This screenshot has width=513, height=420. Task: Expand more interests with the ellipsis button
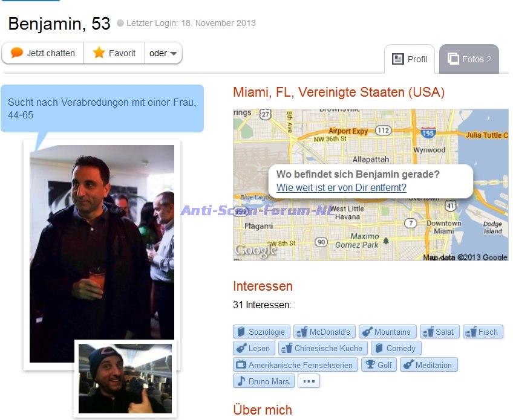309,381
